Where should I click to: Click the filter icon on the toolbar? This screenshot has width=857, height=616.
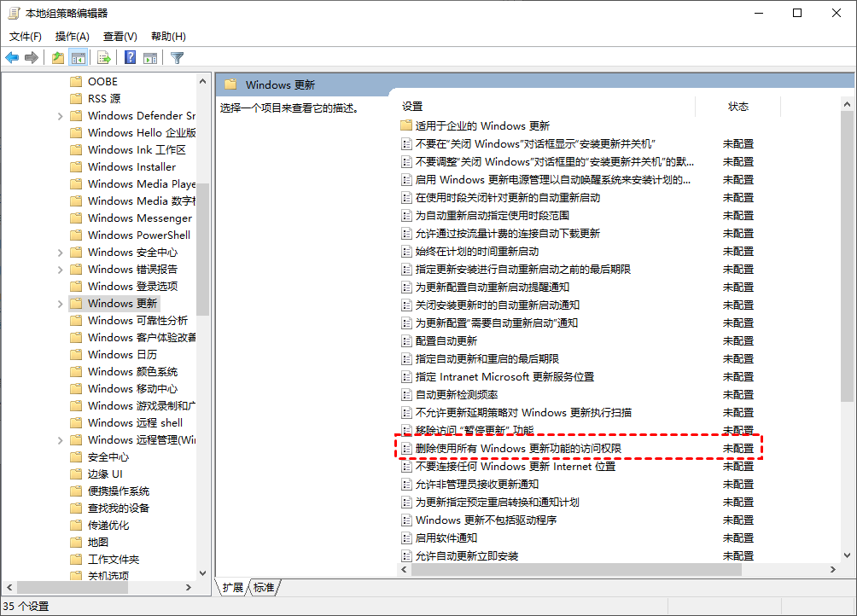178,57
